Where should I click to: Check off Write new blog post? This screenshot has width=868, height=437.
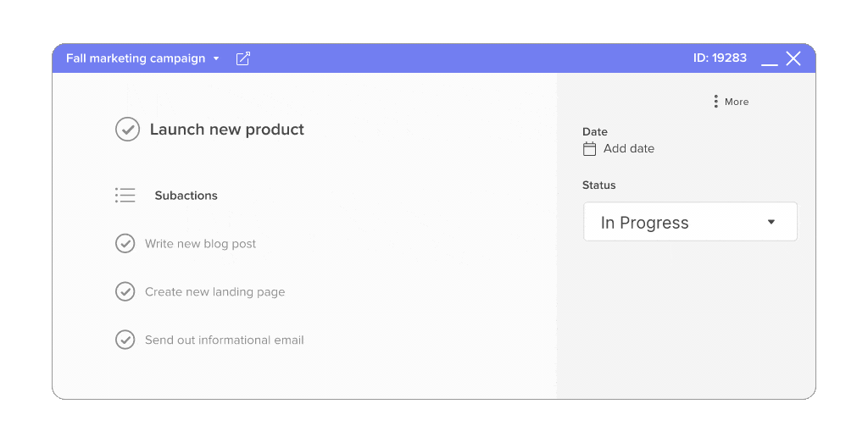(125, 243)
